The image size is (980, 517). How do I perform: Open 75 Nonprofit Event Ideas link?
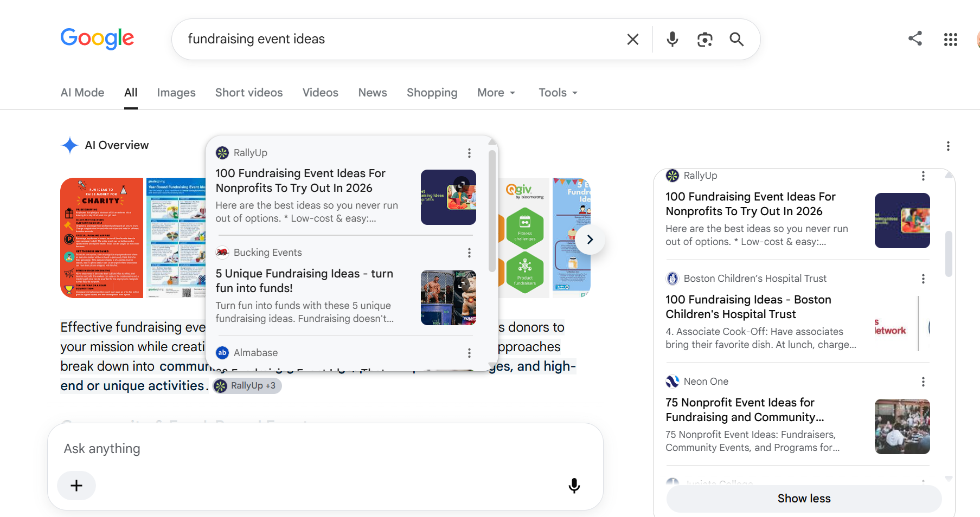tap(745, 410)
